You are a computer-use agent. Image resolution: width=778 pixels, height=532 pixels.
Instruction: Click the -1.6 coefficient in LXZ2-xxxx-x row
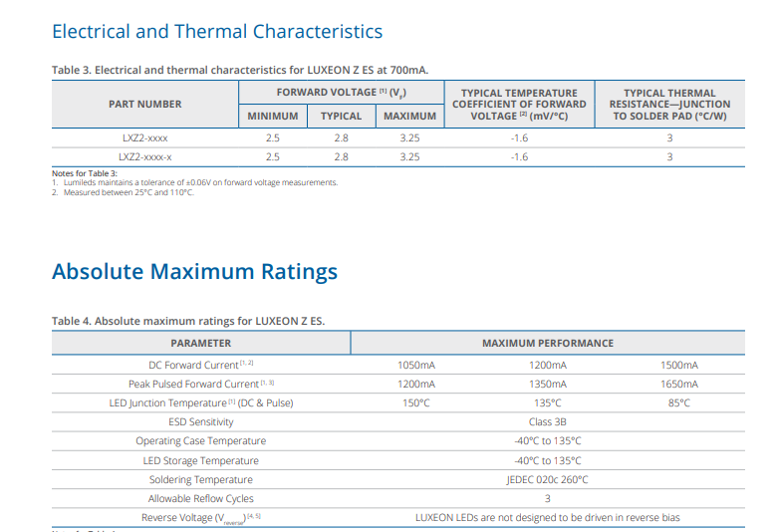519,156
